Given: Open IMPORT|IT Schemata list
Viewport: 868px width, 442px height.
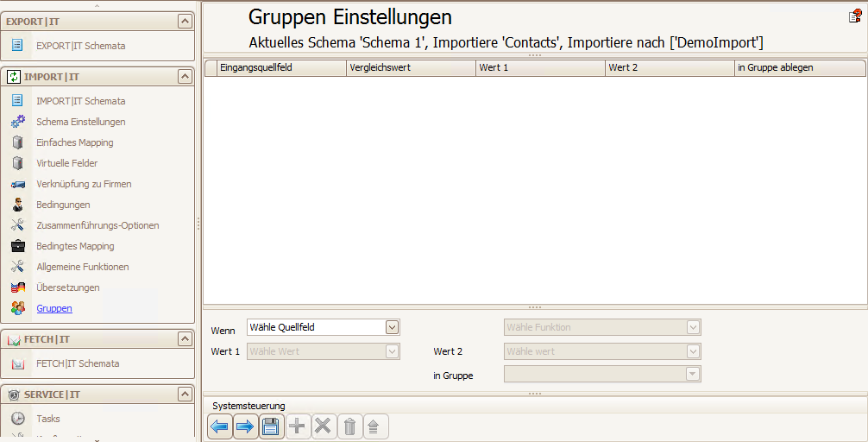Looking at the screenshot, I should point(81,101).
